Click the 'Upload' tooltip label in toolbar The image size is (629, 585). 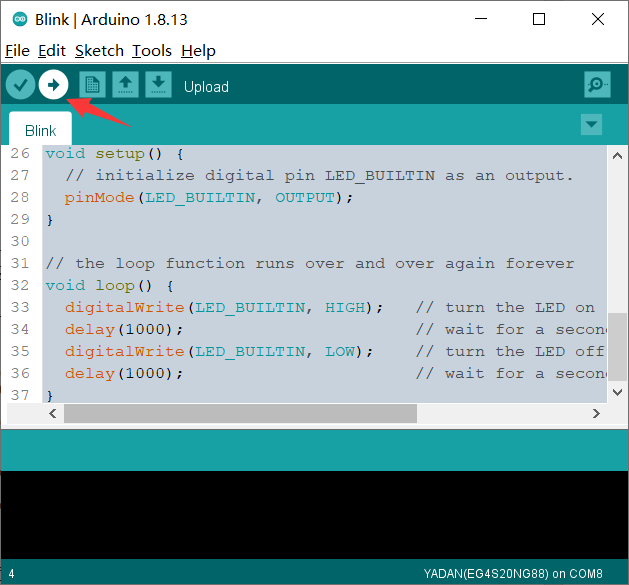click(x=206, y=87)
